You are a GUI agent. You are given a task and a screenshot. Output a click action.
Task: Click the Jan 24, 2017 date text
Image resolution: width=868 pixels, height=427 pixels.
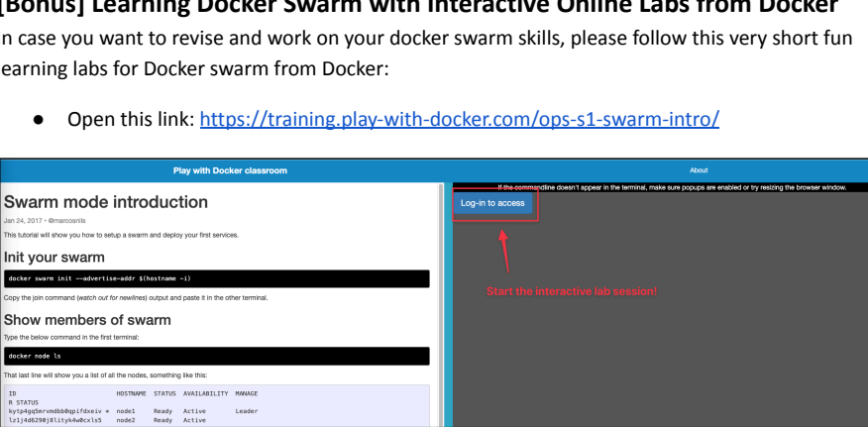(23, 220)
